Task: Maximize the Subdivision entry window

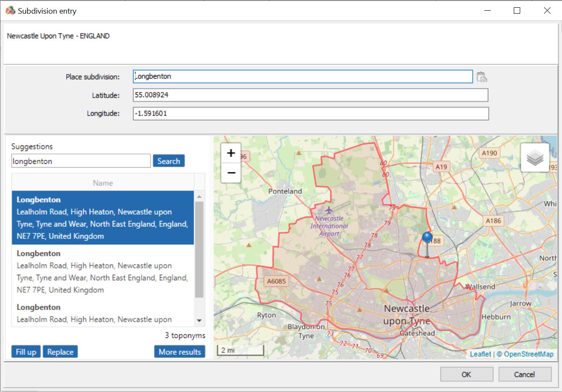Action: click(x=517, y=11)
